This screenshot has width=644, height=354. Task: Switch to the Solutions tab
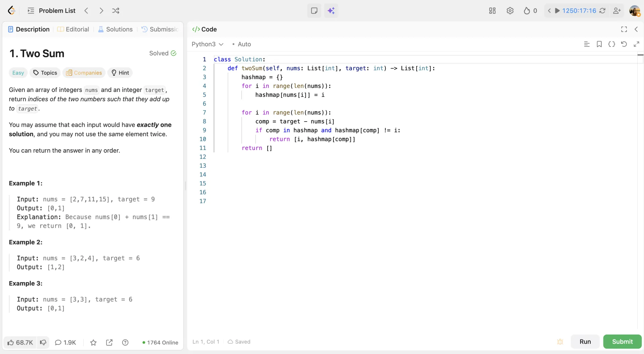coord(115,29)
